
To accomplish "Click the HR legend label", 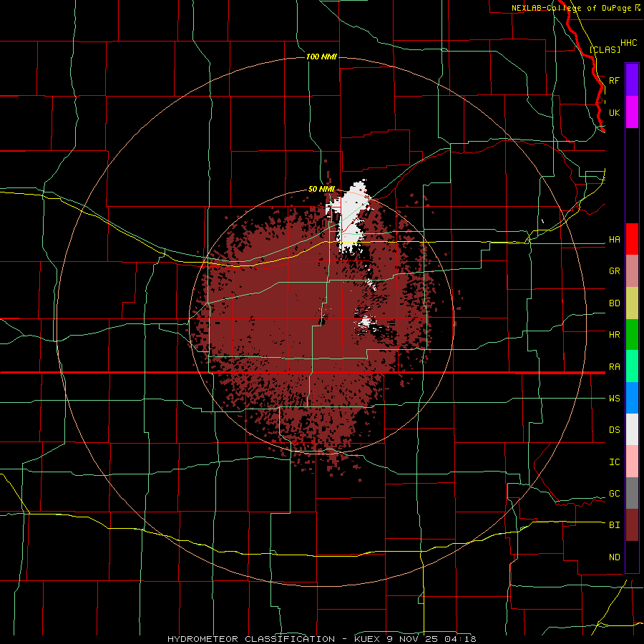I will click(614, 335).
